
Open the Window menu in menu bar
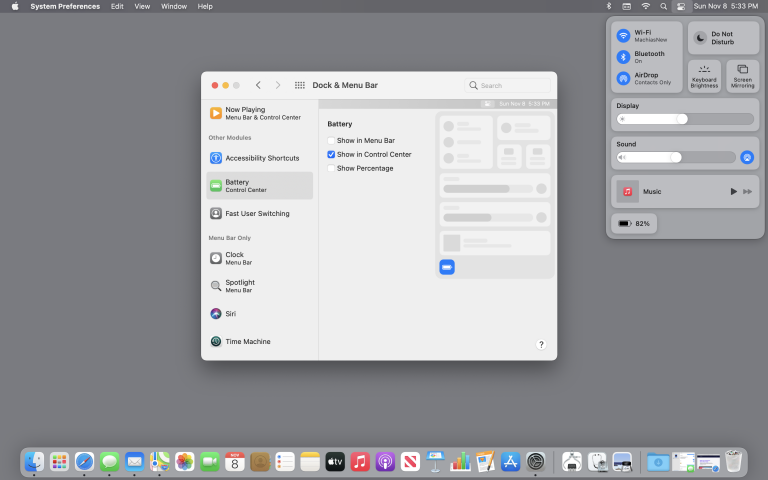[x=174, y=6]
